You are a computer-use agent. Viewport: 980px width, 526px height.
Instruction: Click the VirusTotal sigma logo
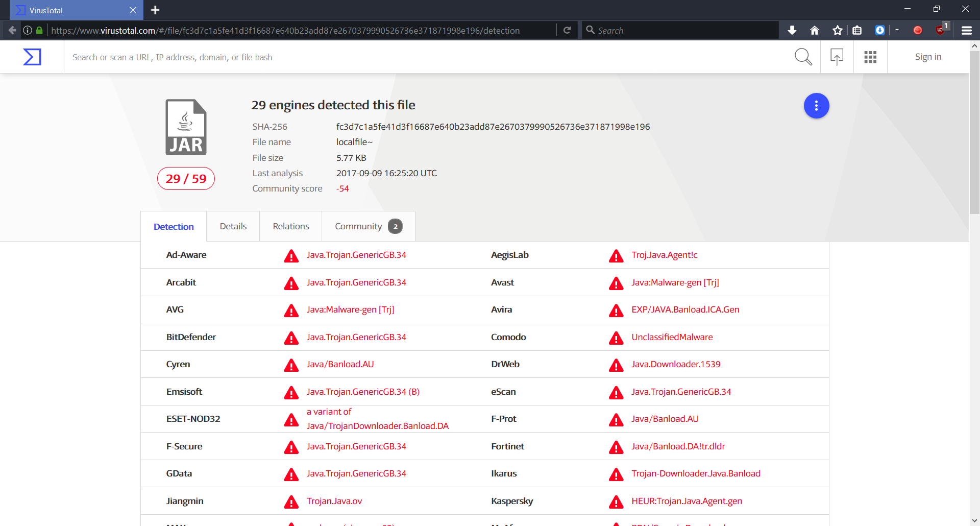[32, 57]
